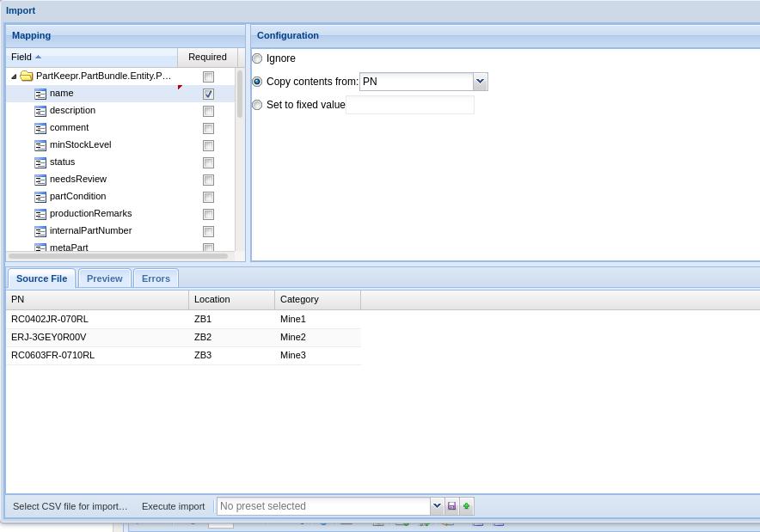The image size is (760, 532).
Task: Click the field icon beside "metaPart"
Action: pyautogui.click(x=40, y=248)
